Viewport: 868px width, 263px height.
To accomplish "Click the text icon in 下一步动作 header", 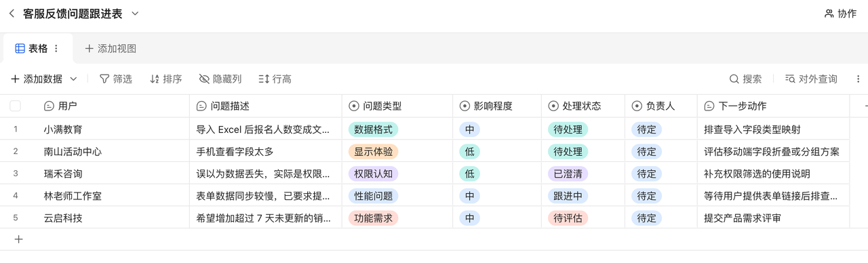I will coord(709,106).
